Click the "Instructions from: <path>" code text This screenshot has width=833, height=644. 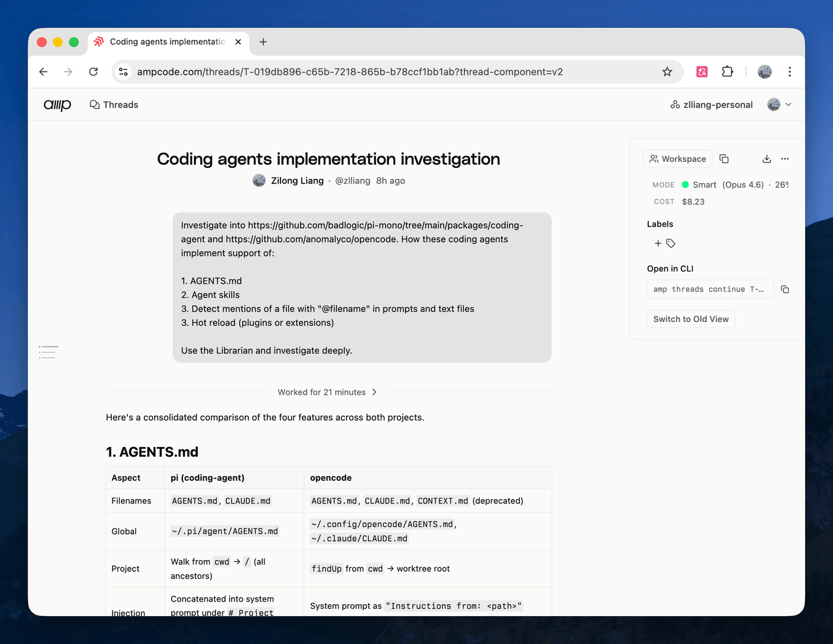pos(454,606)
